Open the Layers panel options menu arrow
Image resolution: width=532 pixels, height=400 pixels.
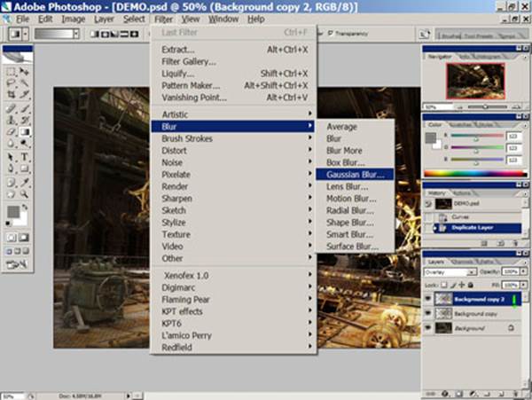coord(525,262)
